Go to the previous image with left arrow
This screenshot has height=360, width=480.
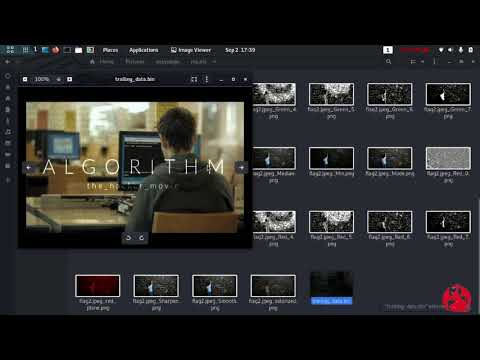(x=29, y=168)
